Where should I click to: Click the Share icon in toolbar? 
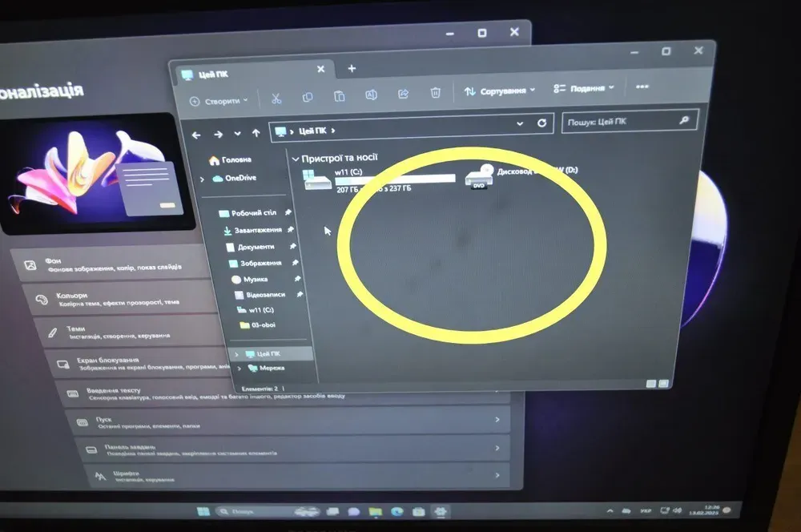click(x=403, y=94)
